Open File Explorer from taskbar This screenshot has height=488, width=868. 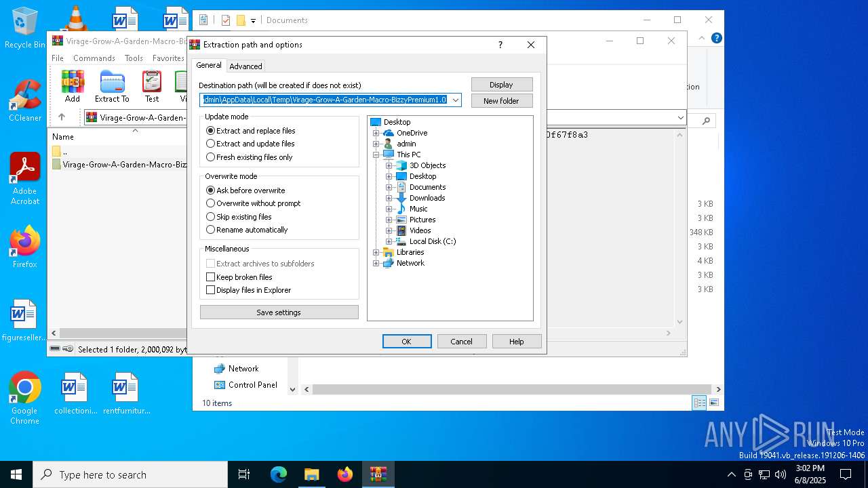pyautogui.click(x=311, y=474)
